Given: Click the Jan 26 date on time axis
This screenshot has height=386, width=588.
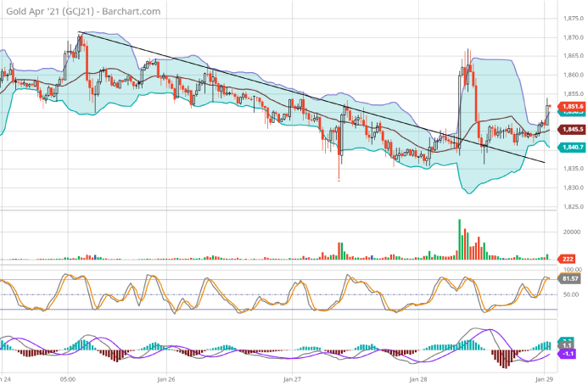Looking at the screenshot, I should click(x=166, y=380).
